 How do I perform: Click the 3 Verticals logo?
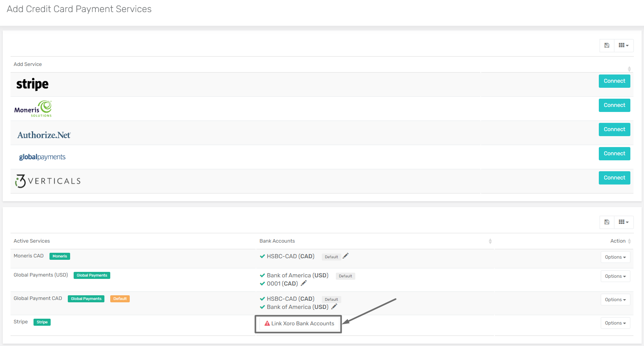pos(48,181)
